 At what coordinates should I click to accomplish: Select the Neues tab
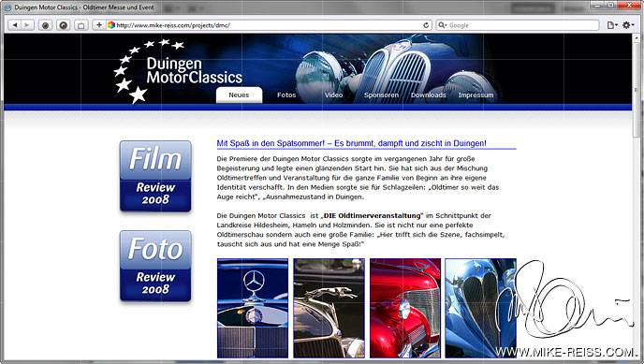click(x=239, y=95)
